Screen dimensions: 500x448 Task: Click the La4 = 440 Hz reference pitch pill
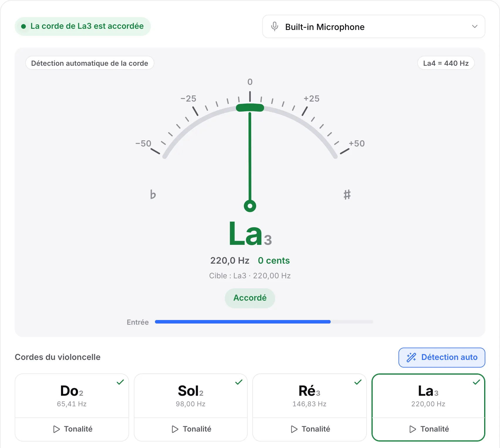pos(446,63)
